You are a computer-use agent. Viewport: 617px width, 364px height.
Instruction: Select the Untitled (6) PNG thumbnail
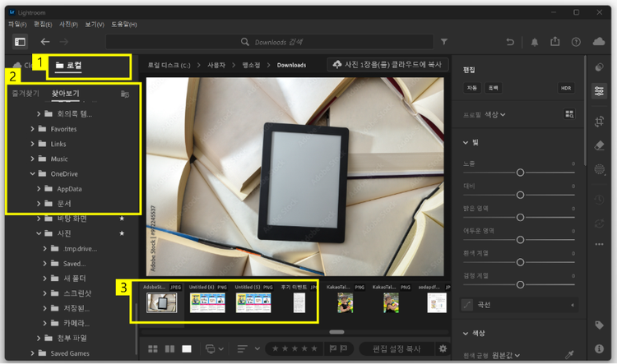pyautogui.click(x=208, y=303)
